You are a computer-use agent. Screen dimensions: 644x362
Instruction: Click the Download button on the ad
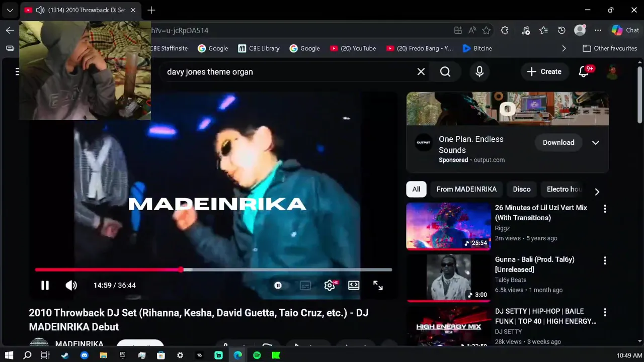(558, 143)
